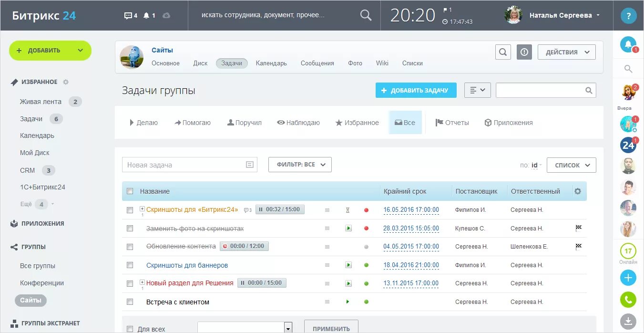The image size is (644, 333).
Task: Open the Действия dropdown
Action: pos(567,52)
